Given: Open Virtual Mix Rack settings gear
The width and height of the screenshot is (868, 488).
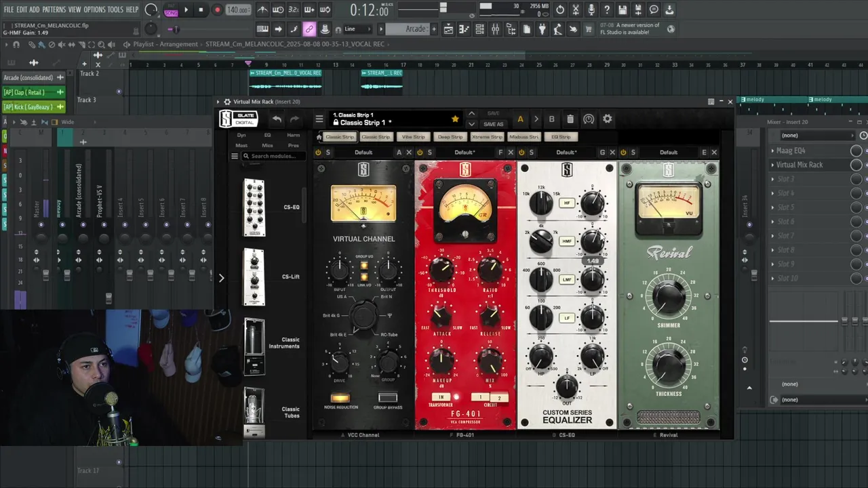Looking at the screenshot, I should coord(608,119).
